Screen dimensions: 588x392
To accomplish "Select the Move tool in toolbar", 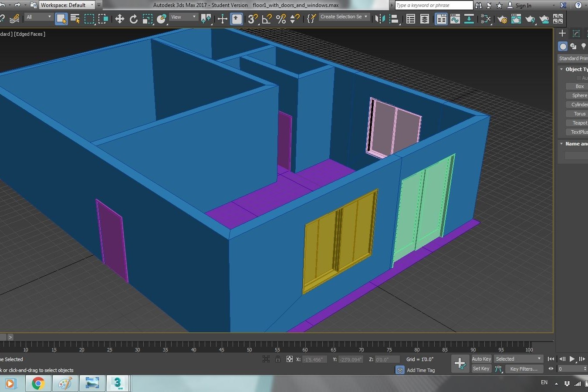I will click(119, 19).
